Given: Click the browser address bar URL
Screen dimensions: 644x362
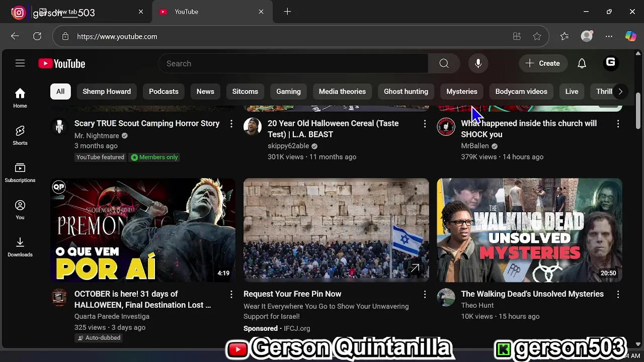Looking at the screenshot, I should [117, 36].
